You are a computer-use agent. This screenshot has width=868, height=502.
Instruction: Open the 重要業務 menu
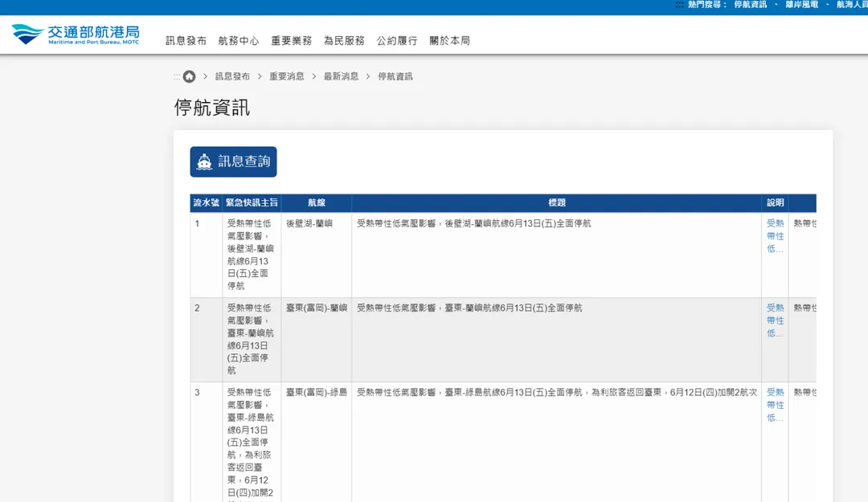[x=291, y=40]
